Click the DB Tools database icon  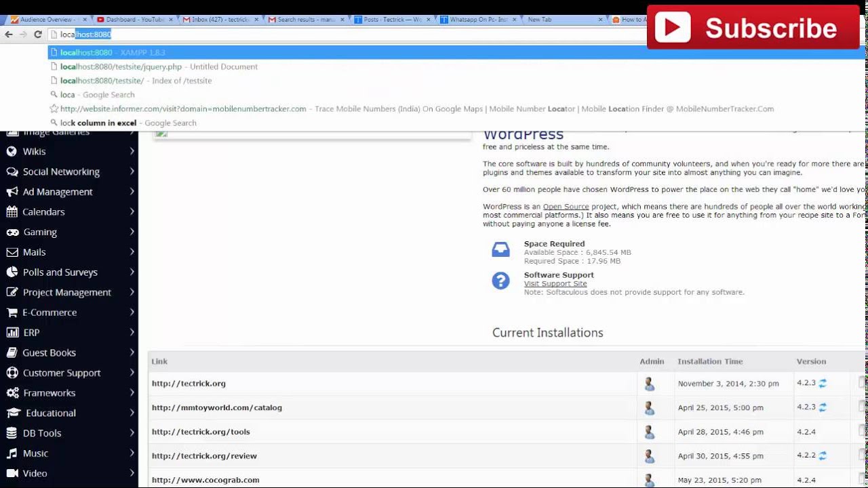point(12,433)
